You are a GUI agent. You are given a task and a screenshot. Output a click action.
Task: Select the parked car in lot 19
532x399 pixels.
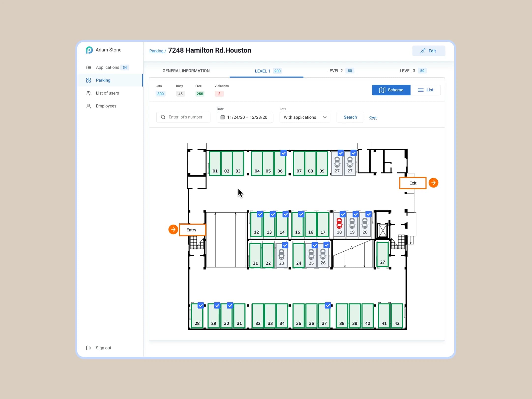[x=352, y=223]
